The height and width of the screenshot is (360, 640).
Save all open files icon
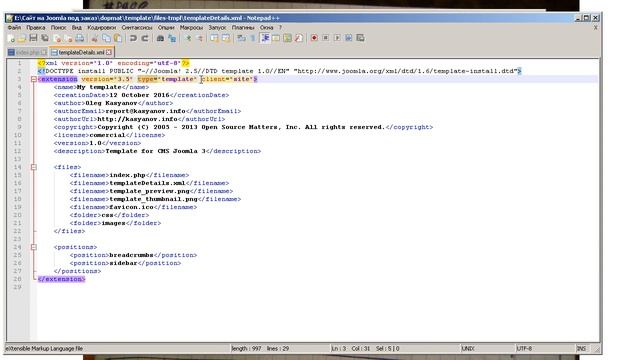pyautogui.click(x=45, y=38)
